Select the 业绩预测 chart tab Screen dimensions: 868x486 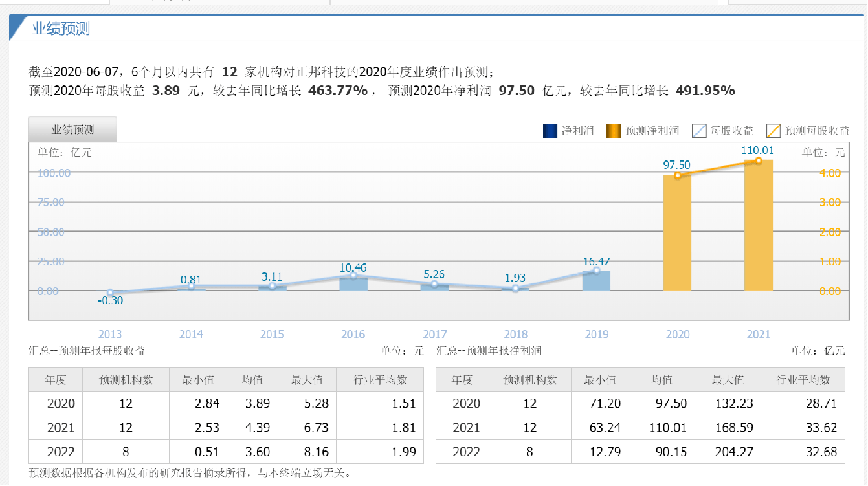(x=72, y=129)
